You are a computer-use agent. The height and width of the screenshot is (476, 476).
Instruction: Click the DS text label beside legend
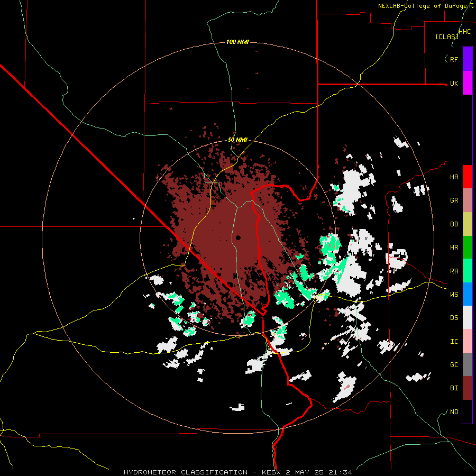point(454,318)
